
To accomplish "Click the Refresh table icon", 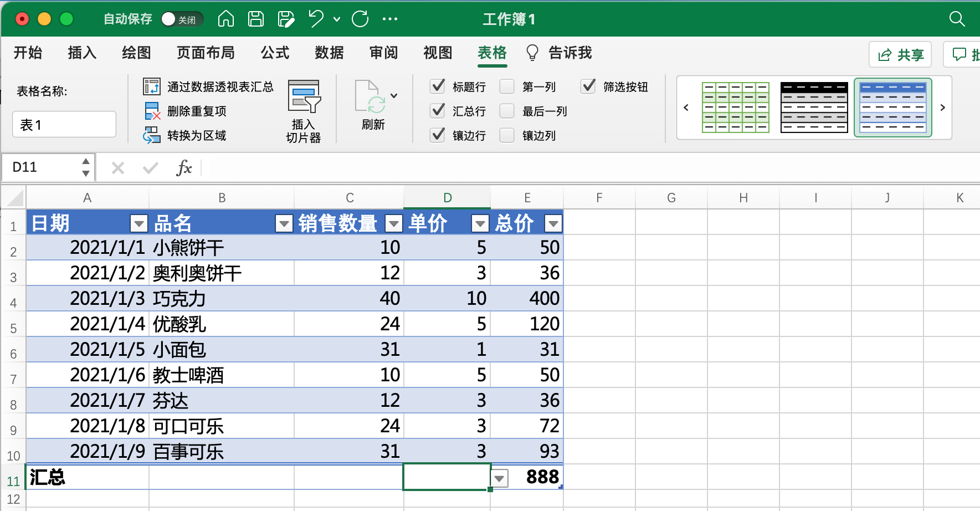I will click(x=371, y=96).
